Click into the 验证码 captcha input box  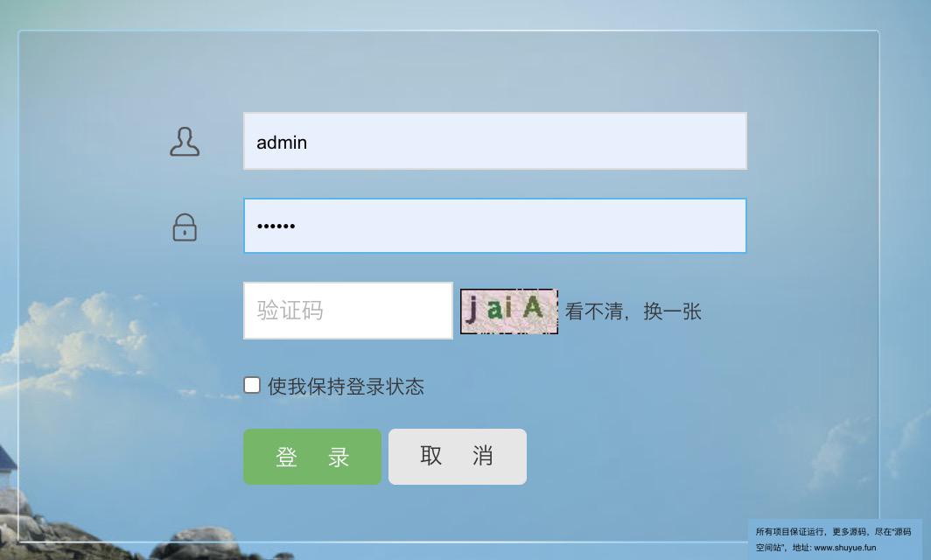348,311
